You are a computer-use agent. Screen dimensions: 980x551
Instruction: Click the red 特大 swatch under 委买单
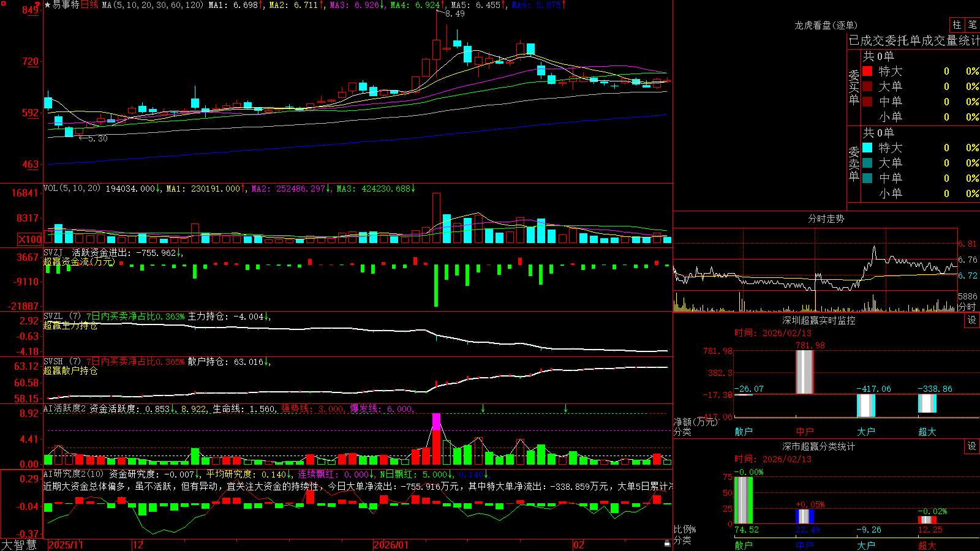click(x=867, y=71)
